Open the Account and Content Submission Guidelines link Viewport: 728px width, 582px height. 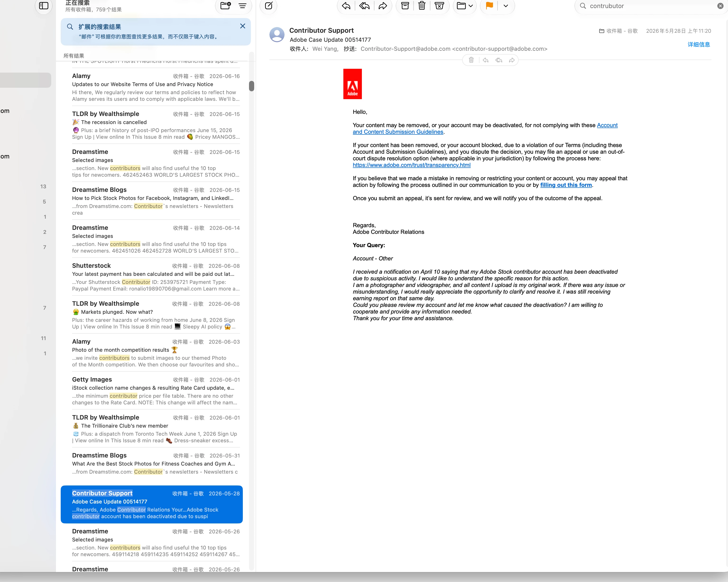485,128
